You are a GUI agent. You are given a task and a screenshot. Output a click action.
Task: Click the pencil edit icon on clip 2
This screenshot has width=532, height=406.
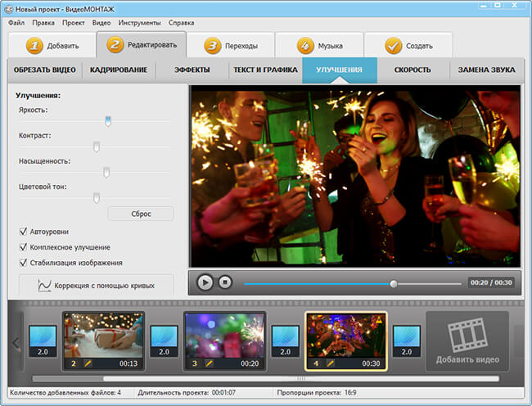(88, 363)
